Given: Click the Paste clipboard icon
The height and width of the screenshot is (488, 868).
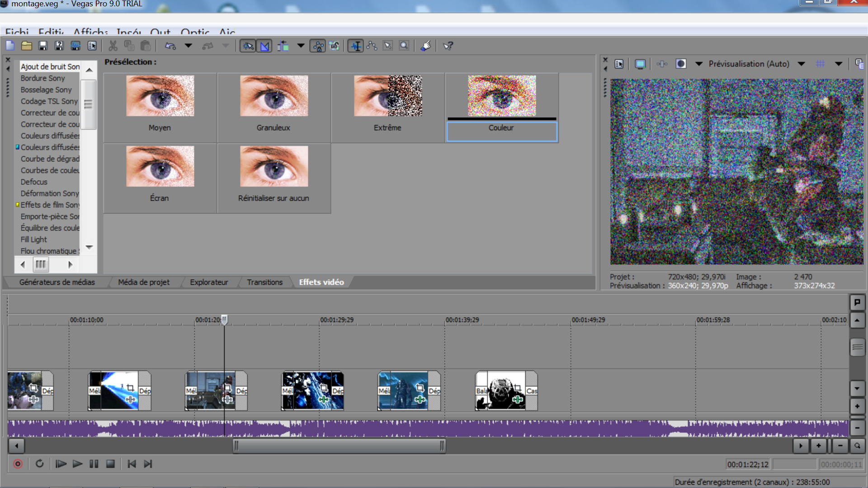Looking at the screenshot, I should point(146,46).
